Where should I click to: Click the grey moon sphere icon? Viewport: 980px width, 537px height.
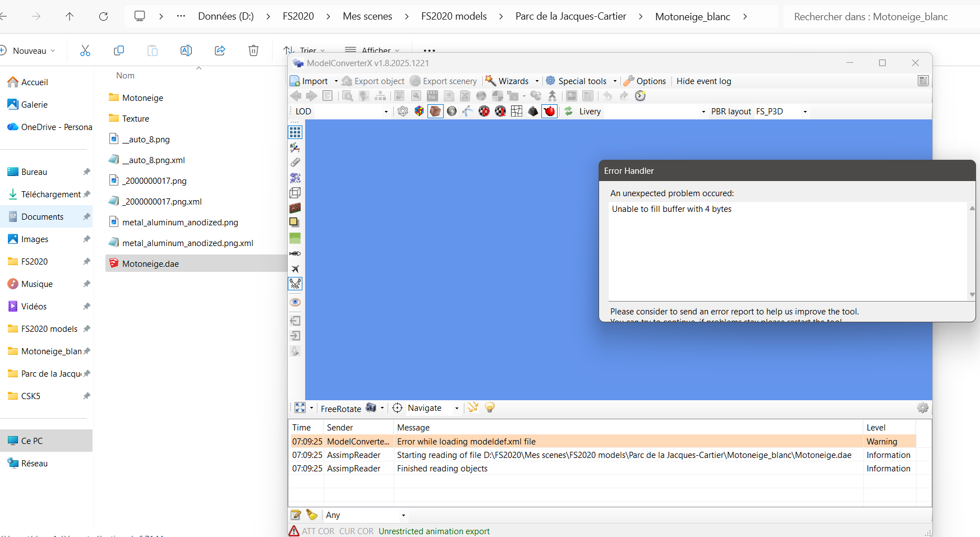point(452,111)
